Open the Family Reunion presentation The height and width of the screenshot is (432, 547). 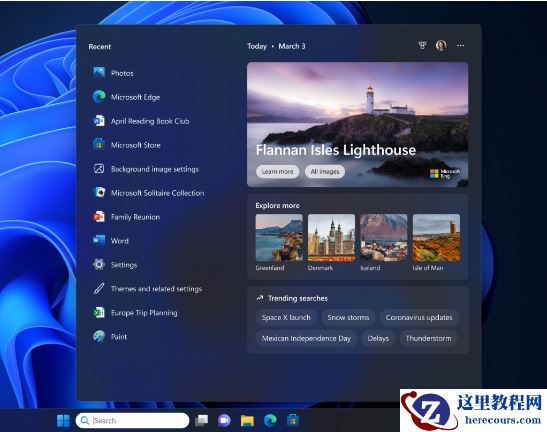126,217
